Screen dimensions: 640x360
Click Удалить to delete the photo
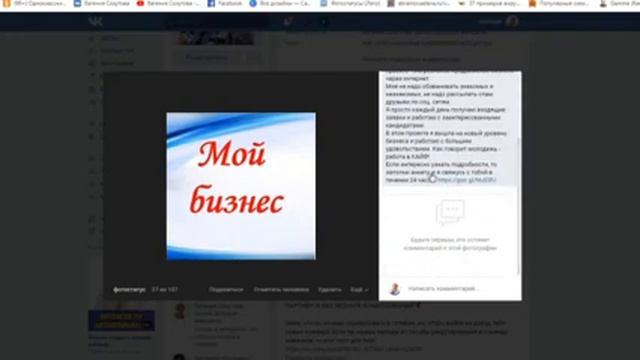click(x=330, y=289)
